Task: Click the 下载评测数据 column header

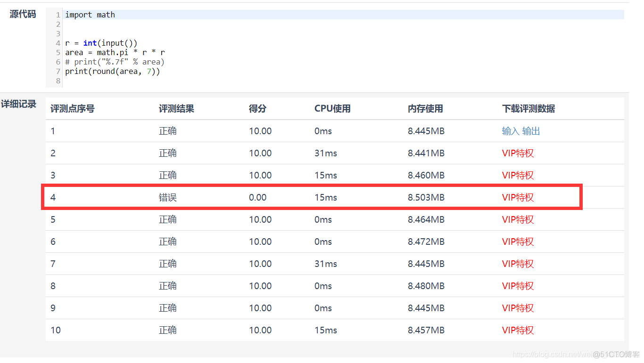Action: [x=528, y=109]
